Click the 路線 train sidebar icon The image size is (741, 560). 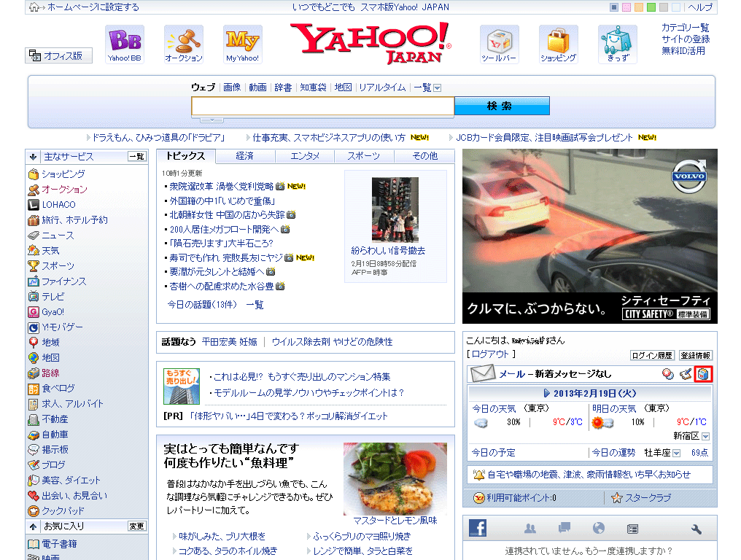[33, 373]
